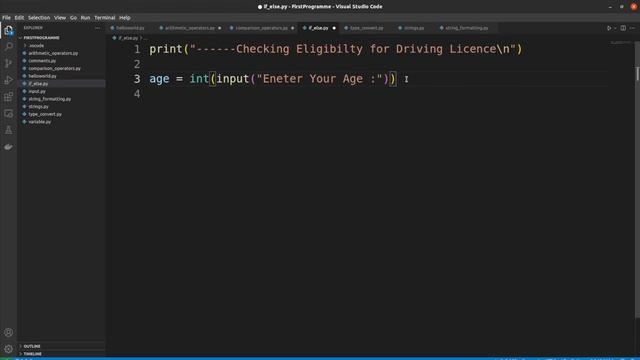Click line number 2 in the gutter
Image resolution: width=640 pixels, height=360 pixels.
pyautogui.click(x=137, y=64)
